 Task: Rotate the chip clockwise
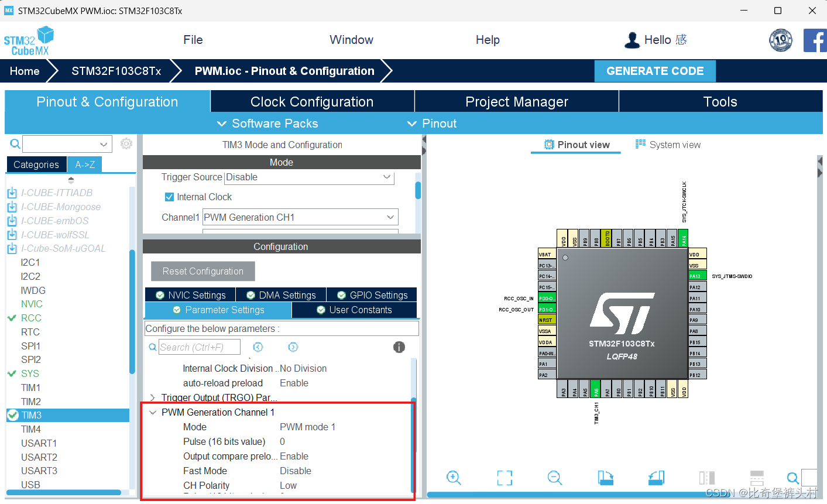coord(606,478)
